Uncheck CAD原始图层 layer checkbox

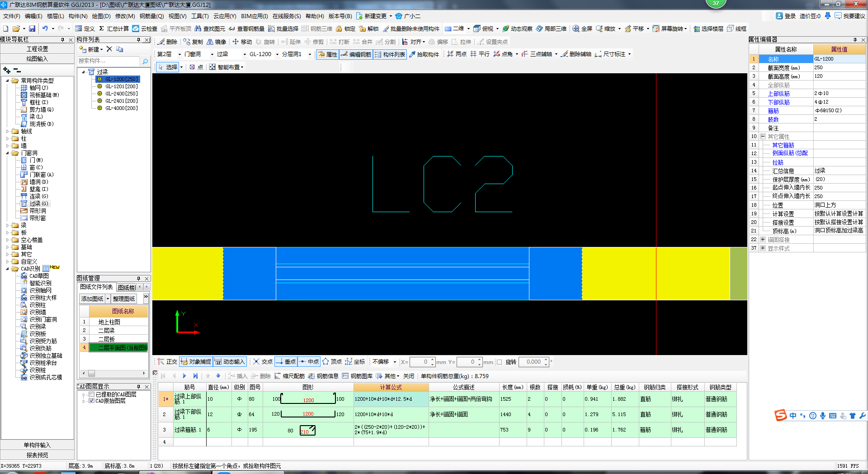tap(92, 401)
